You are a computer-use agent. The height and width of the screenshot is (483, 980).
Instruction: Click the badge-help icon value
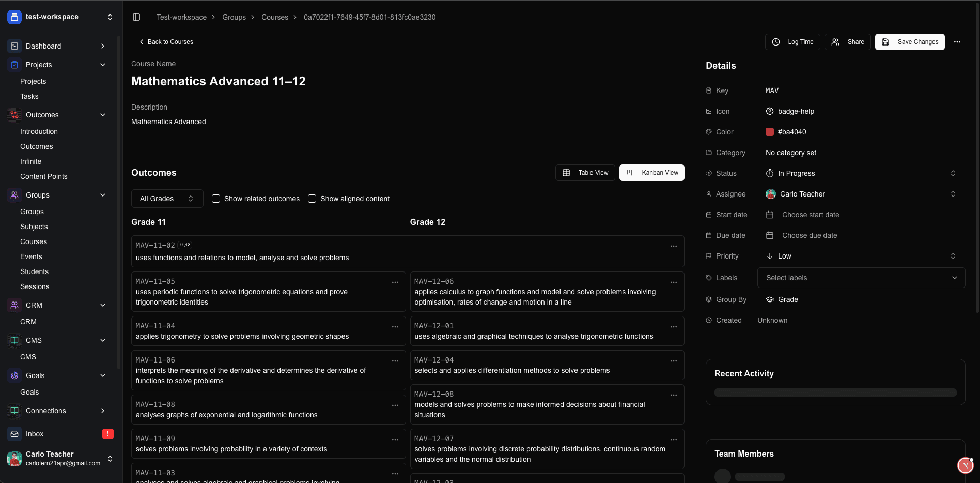pos(770,111)
